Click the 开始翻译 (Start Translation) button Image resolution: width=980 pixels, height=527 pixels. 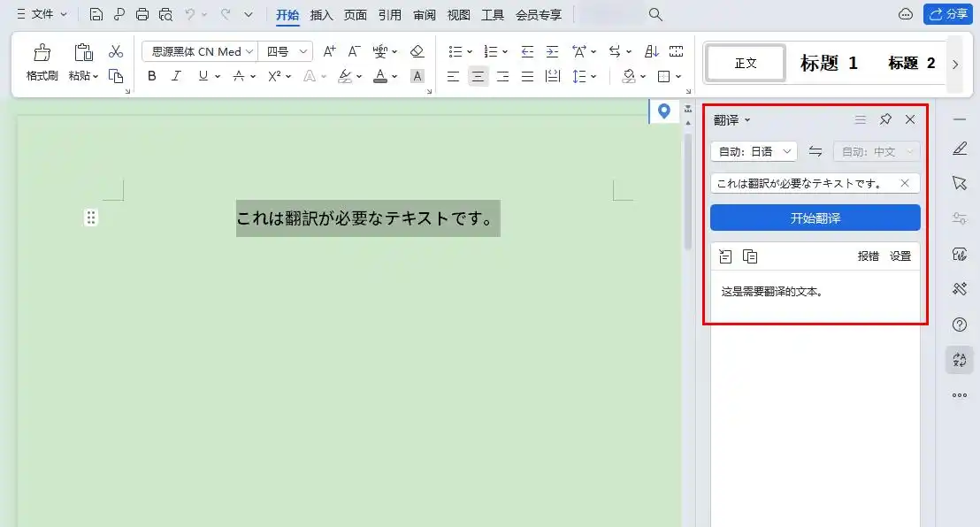click(x=815, y=218)
